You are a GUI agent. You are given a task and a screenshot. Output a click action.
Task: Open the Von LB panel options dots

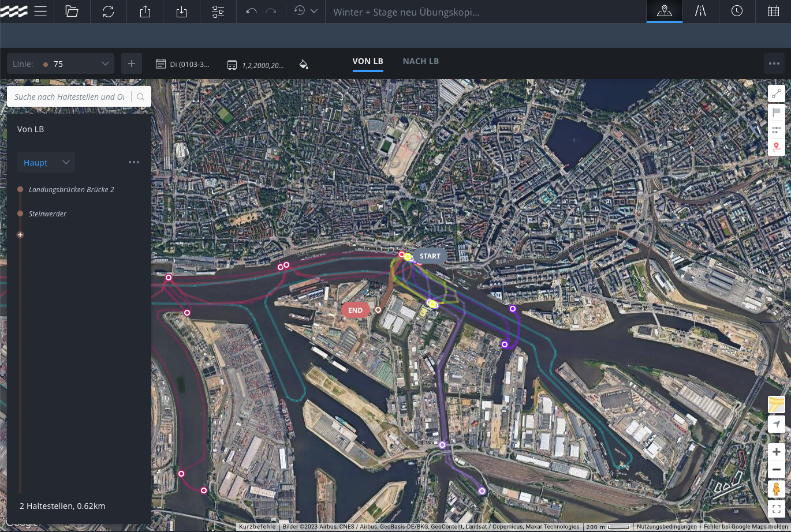(x=134, y=163)
